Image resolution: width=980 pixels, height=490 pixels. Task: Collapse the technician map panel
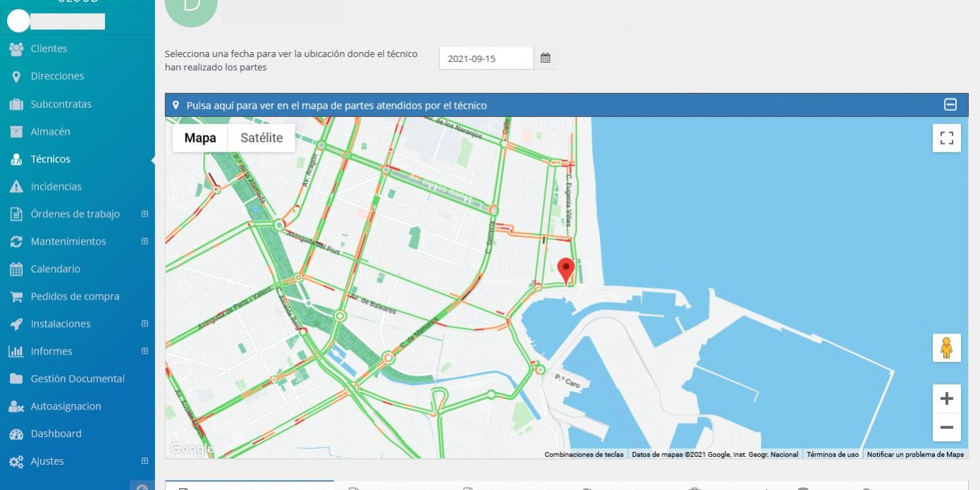pos(951,104)
